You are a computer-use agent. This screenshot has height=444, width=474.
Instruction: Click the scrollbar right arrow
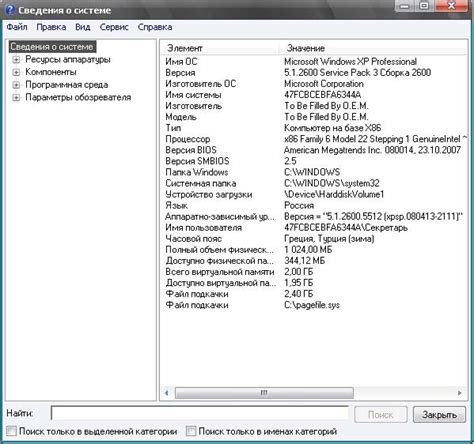click(460, 393)
